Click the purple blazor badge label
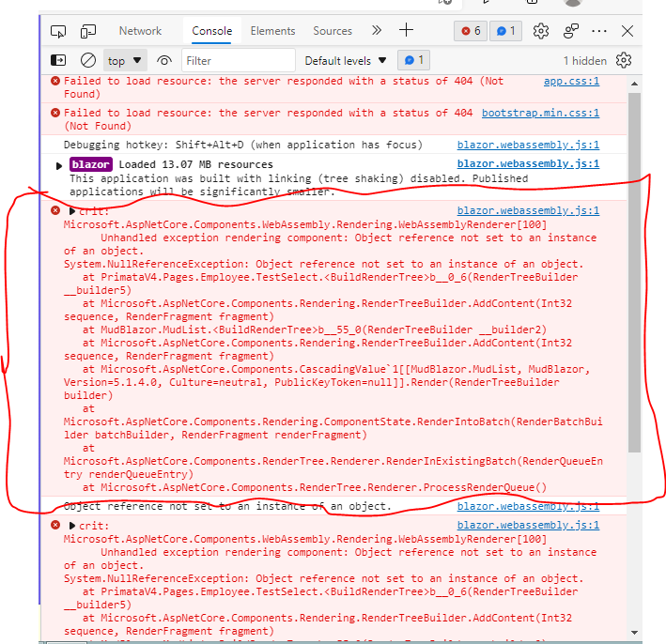This screenshot has width=666, height=644. tap(90, 164)
